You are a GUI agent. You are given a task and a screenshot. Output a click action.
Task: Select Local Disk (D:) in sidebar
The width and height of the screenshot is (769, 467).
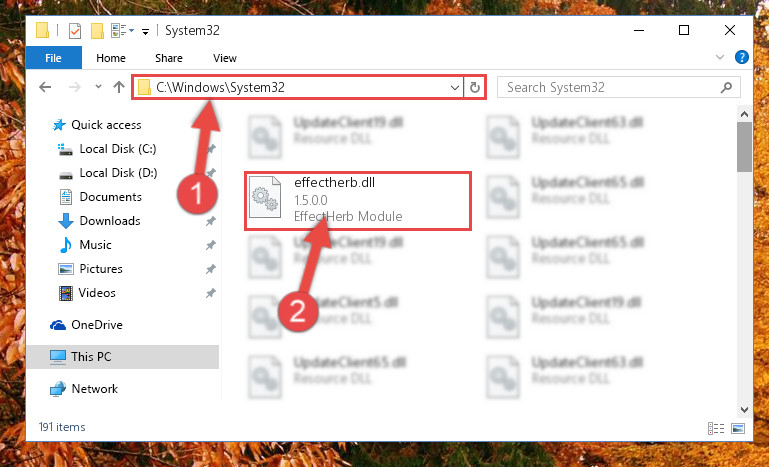118,173
